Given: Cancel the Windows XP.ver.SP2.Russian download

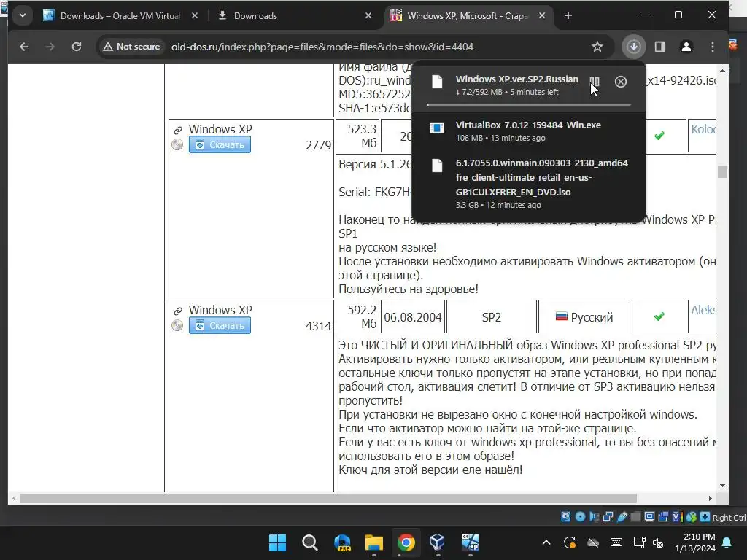Looking at the screenshot, I should coord(620,82).
